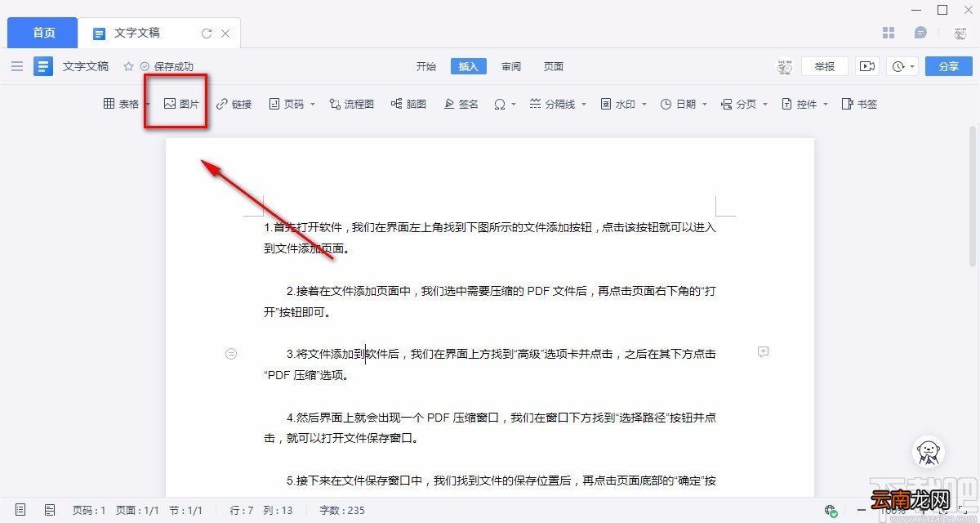
Task: Open the app grid icon
Action: coord(889,33)
